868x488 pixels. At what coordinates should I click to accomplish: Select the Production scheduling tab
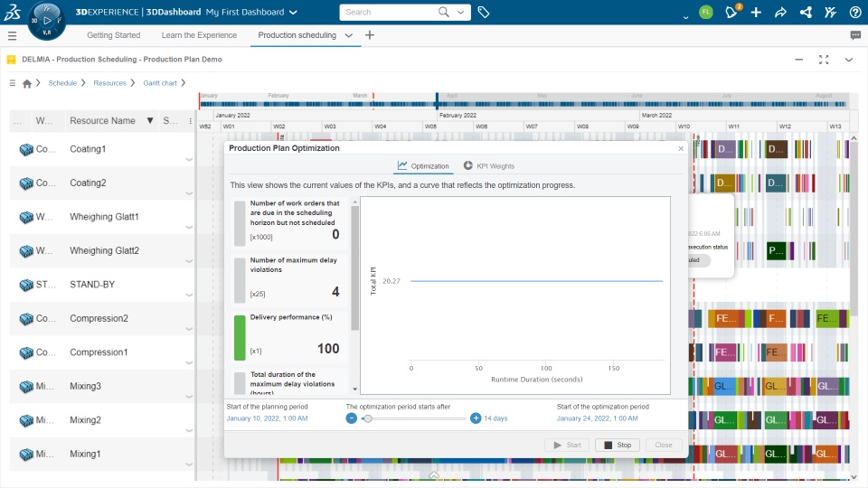(x=297, y=35)
